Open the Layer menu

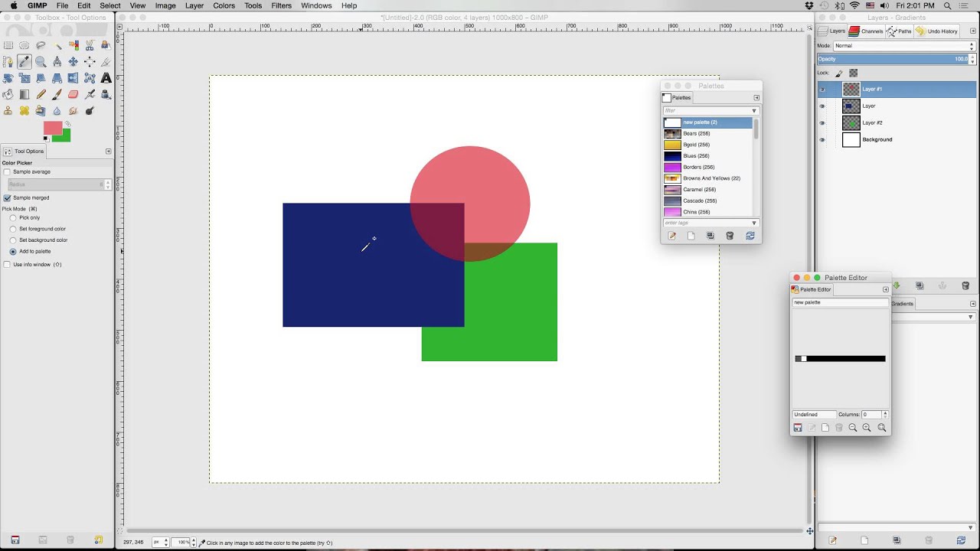(x=194, y=5)
